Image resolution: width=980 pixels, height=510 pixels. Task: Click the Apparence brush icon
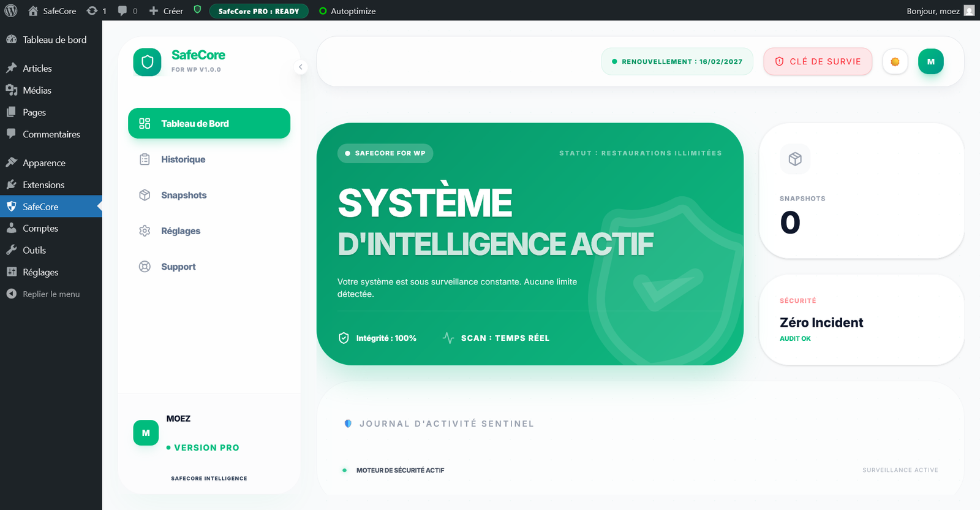pos(11,162)
